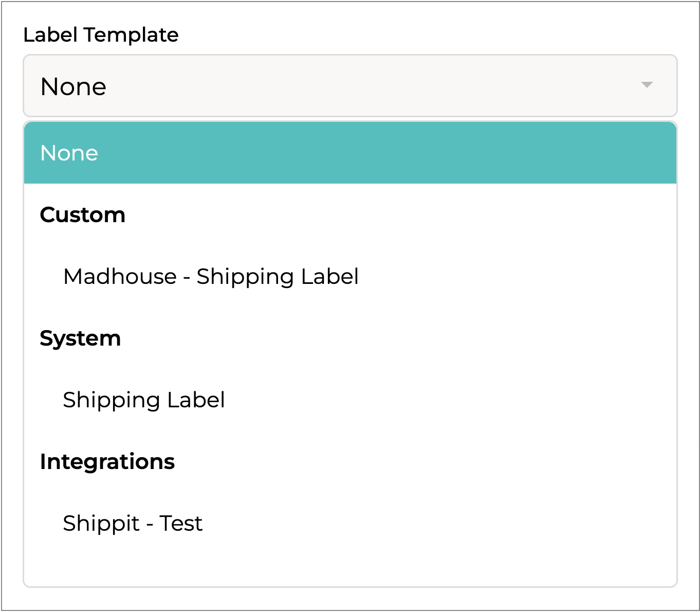Viewport: 700px width, 612px height.
Task: Select the highlighted None option
Action: pos(69,153)
